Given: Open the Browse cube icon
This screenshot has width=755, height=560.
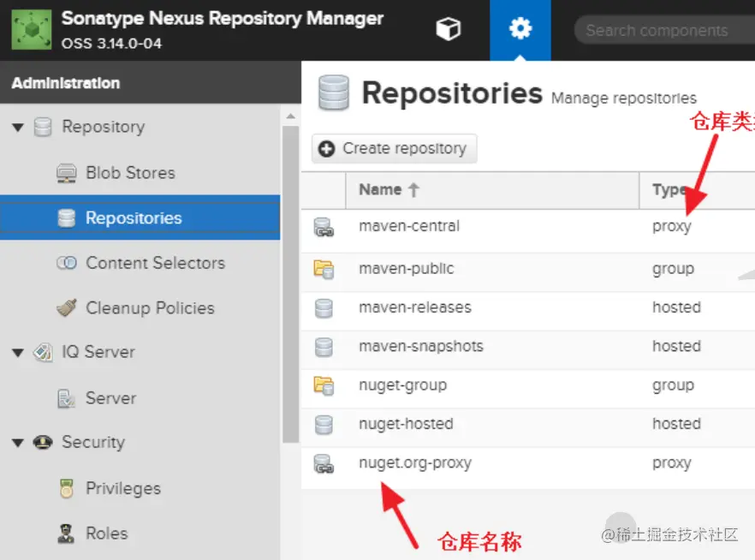Looking at the screenshot, I should 449,29.
